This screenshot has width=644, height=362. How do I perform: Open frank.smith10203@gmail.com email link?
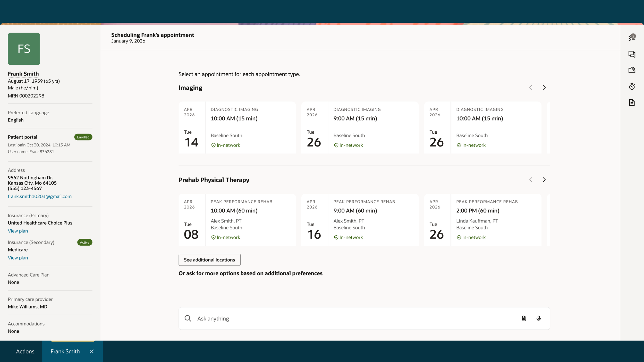40,196
